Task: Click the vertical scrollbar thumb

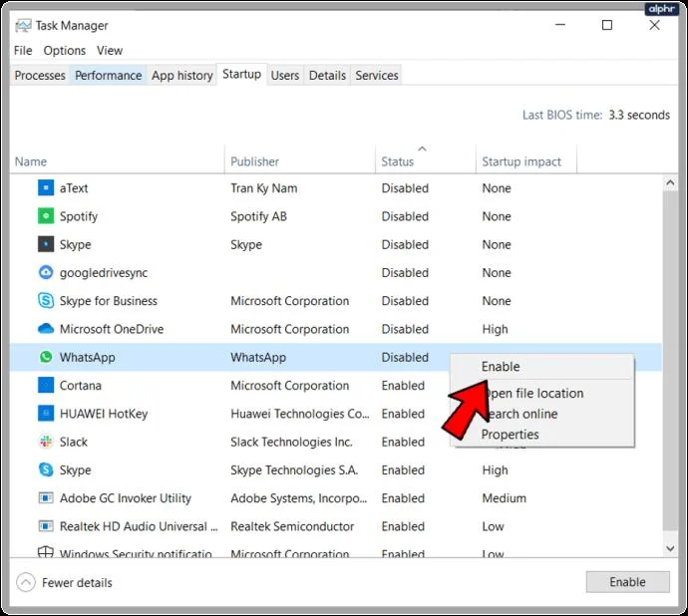Action: [670, 360]
